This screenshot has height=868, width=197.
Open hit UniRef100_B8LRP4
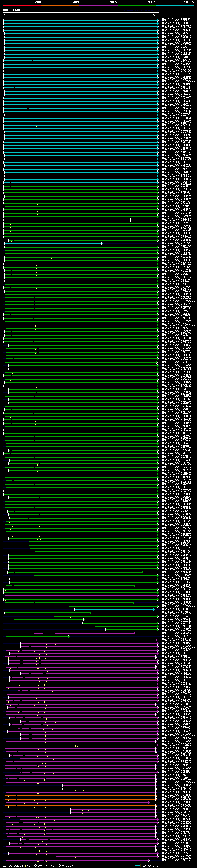click(x=176, y=196)
